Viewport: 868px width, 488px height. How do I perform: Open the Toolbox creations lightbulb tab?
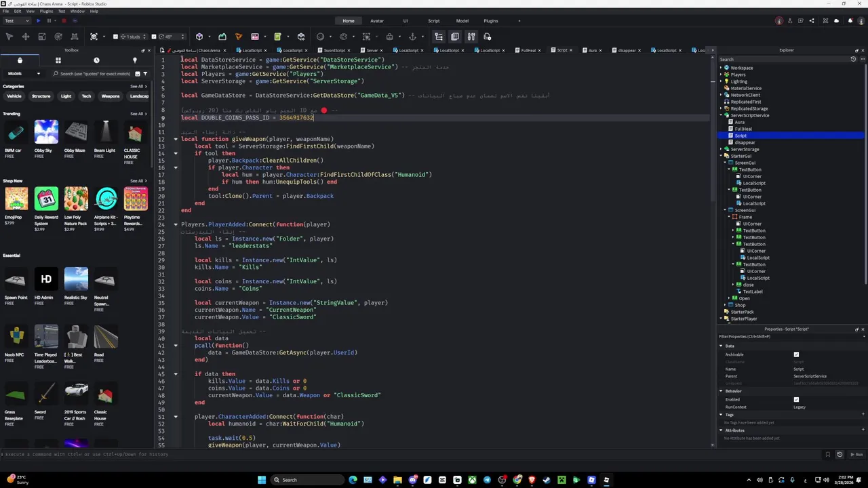coord(134,60)
